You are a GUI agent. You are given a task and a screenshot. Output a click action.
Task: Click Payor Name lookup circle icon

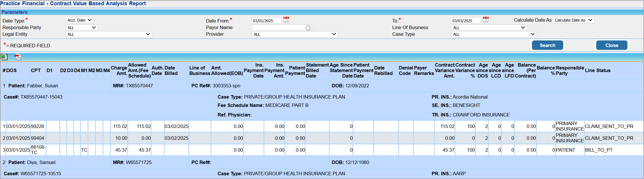click(308, 28)
